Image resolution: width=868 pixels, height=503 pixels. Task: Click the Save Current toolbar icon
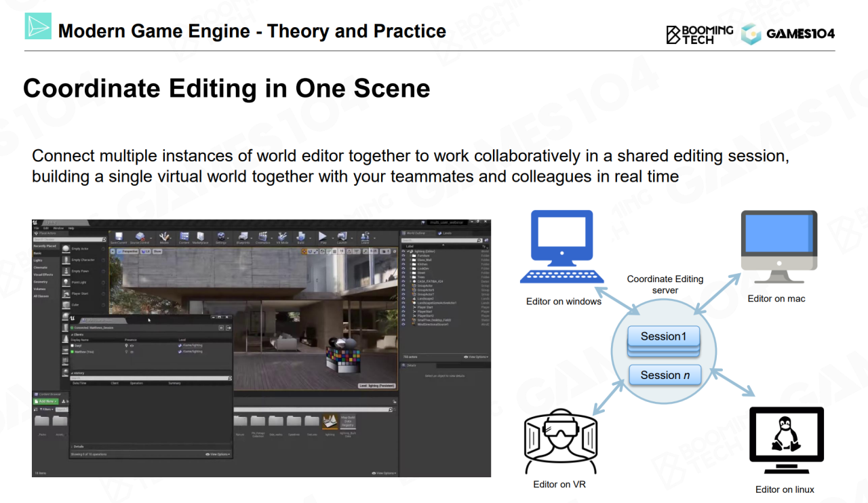pos(119,237)
